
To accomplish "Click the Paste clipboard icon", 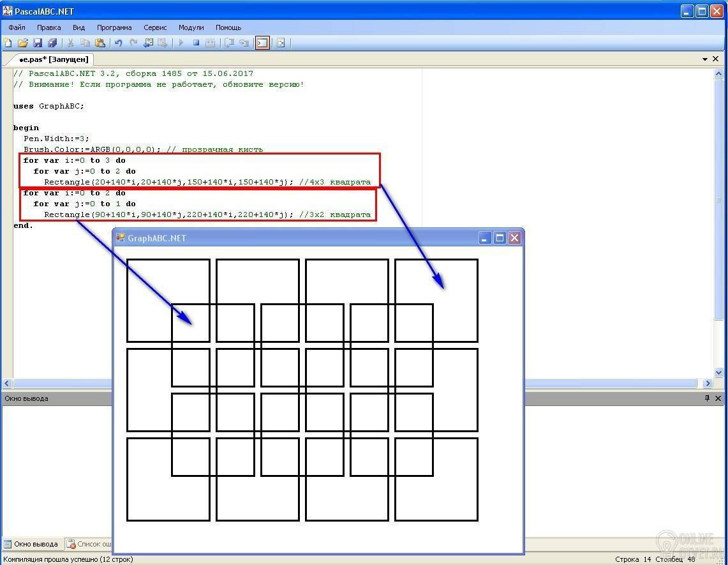I will click(100, 43).
